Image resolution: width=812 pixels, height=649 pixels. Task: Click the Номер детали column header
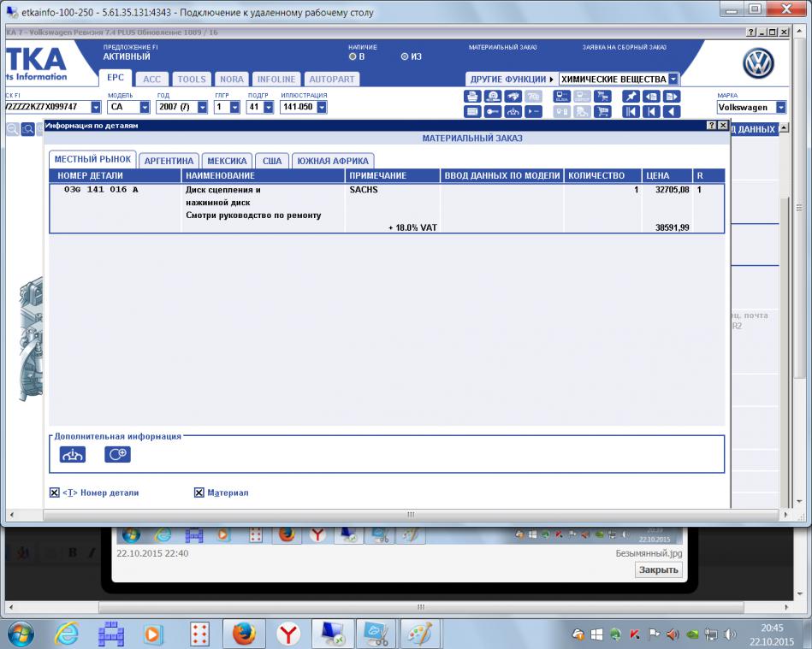click(115, 175)
